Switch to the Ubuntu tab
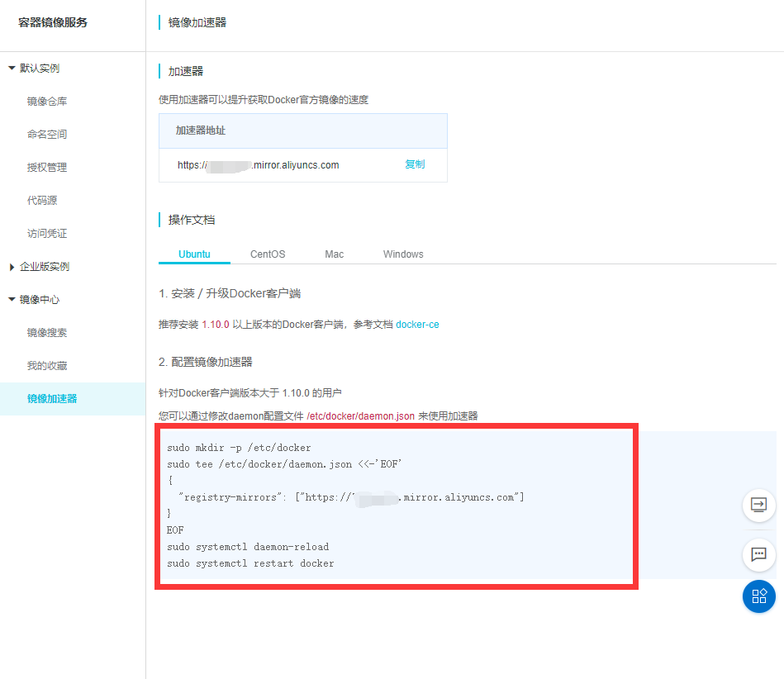784x679 pixels. point(194,254)
